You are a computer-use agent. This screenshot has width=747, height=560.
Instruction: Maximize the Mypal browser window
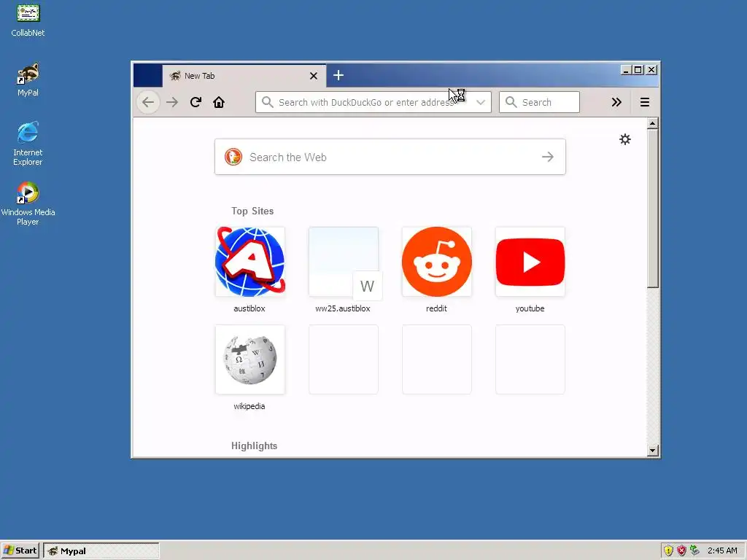638,70
